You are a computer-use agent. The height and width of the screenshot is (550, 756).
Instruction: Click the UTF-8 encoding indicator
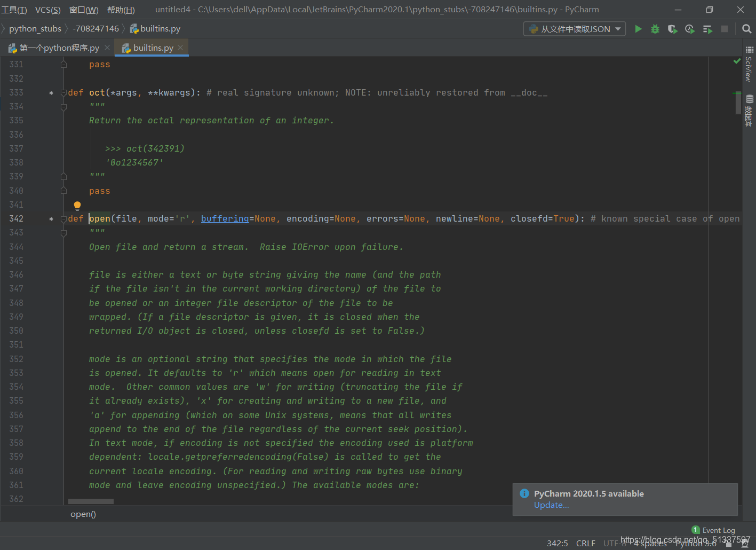click(615, 543)
